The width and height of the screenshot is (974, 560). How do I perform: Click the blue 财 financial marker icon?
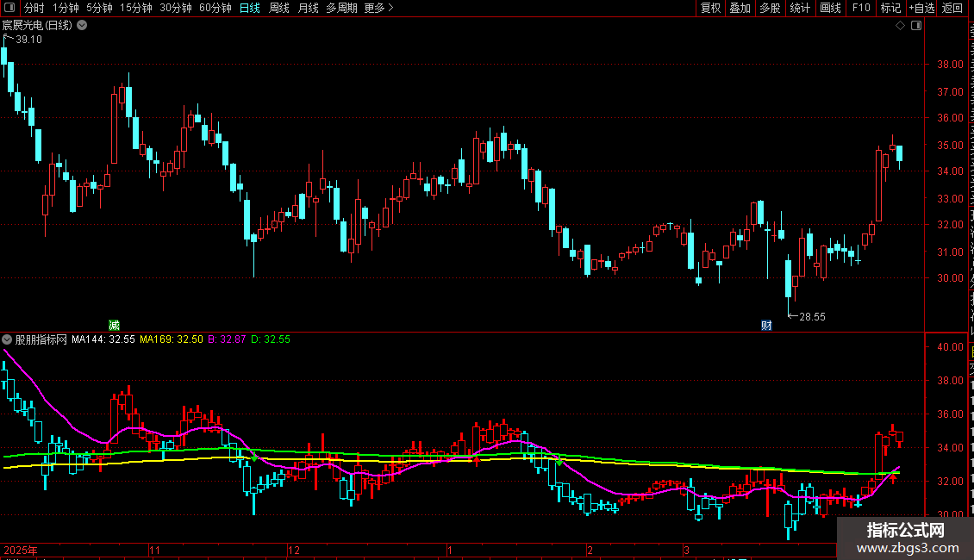pyautogui.click(x=766, y=326)
